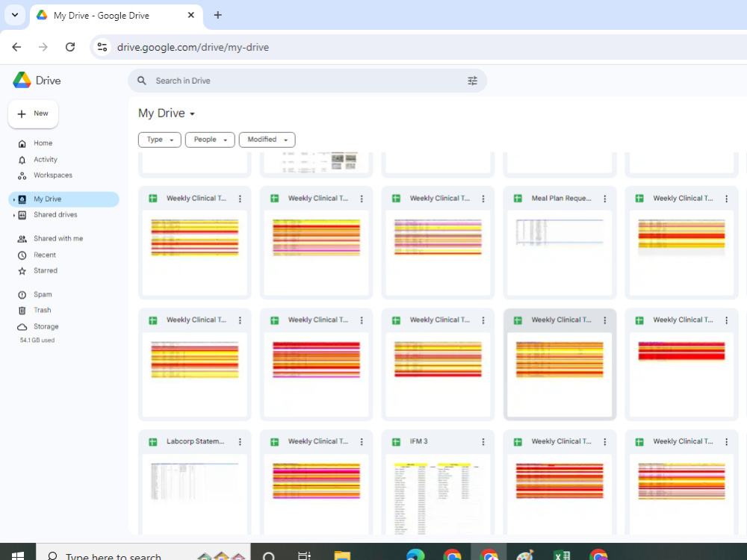Open File Explorer from the taskbar

coord(342,555)
